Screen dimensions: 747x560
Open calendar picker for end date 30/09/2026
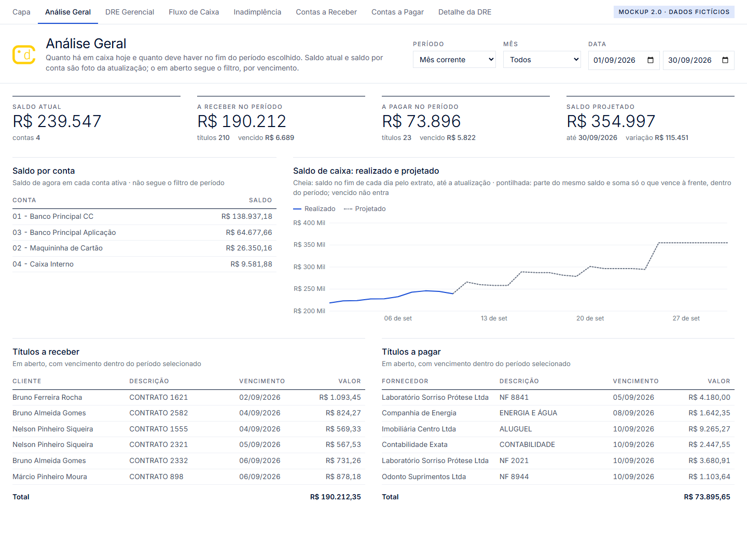pyautogui.click(x=725, y=60)
